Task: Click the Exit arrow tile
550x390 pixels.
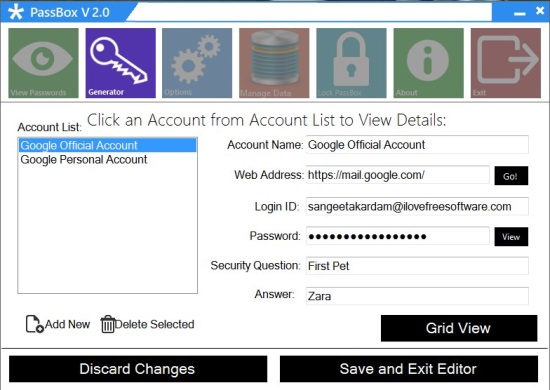Action: pos(506,63)
